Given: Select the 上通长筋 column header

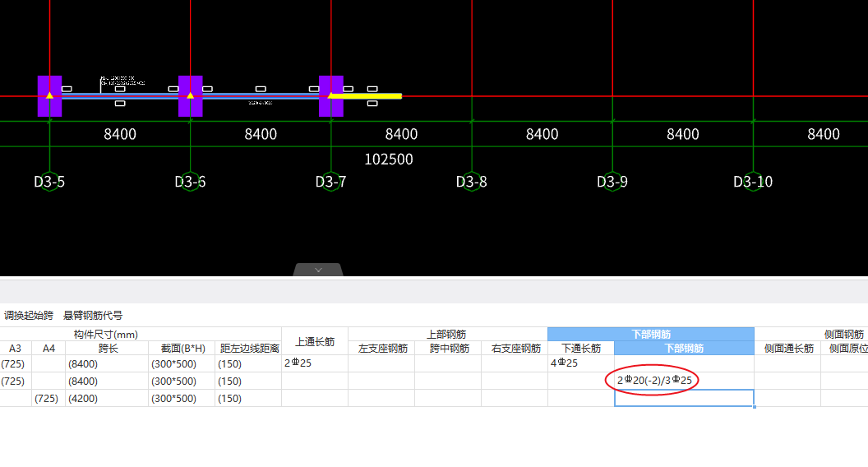Looking at the screenshot, I should click(x=315, y=341).
